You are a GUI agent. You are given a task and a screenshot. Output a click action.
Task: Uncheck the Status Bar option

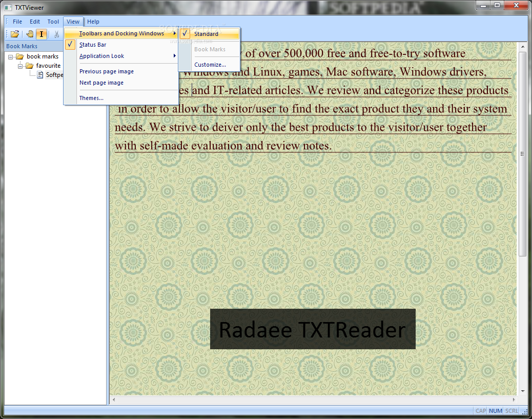tap(70, 45)
